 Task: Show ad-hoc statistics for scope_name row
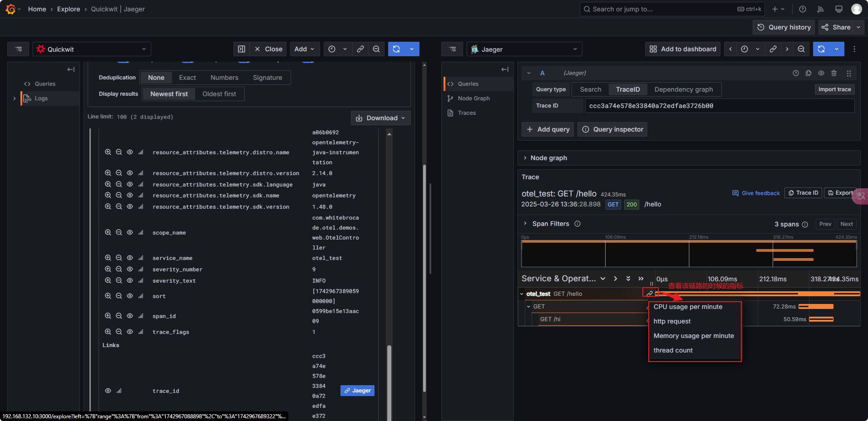tap(141, 232)
